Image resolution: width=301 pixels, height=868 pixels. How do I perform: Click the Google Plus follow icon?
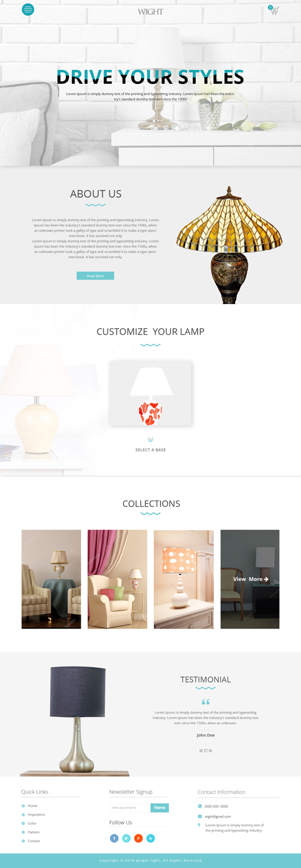pyautogui.click(x=138, y=838)
